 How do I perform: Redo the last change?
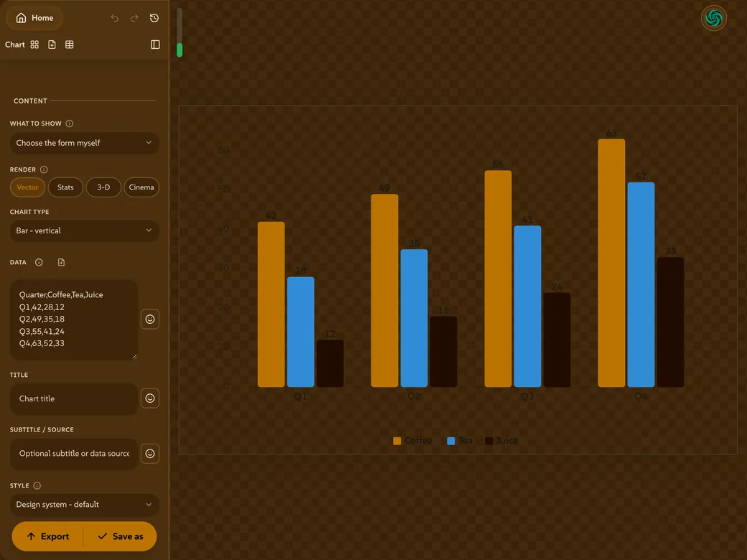click(134, 18)
